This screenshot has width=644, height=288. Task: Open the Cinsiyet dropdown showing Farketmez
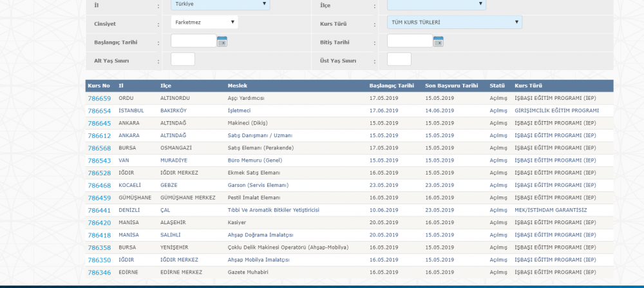point(205,22)
